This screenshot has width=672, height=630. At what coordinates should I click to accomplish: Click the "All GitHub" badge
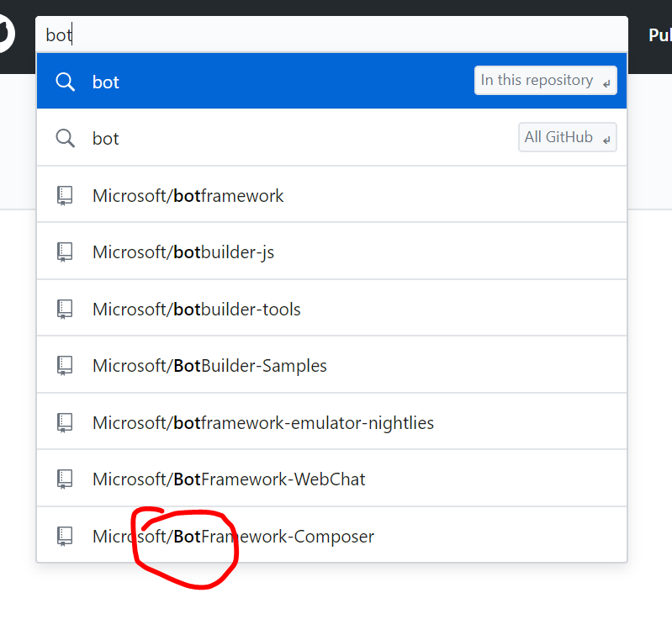tap(567, 137)
